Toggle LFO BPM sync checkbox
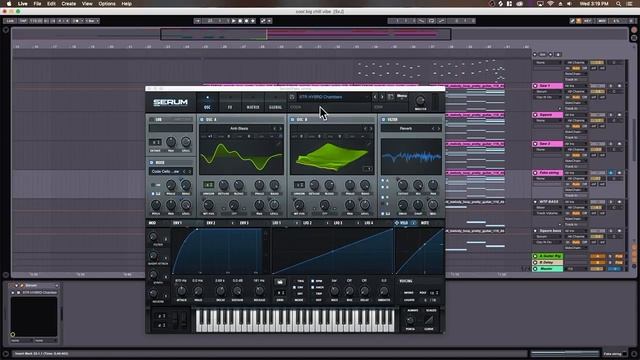640x360 pixels. pos(313,281)
